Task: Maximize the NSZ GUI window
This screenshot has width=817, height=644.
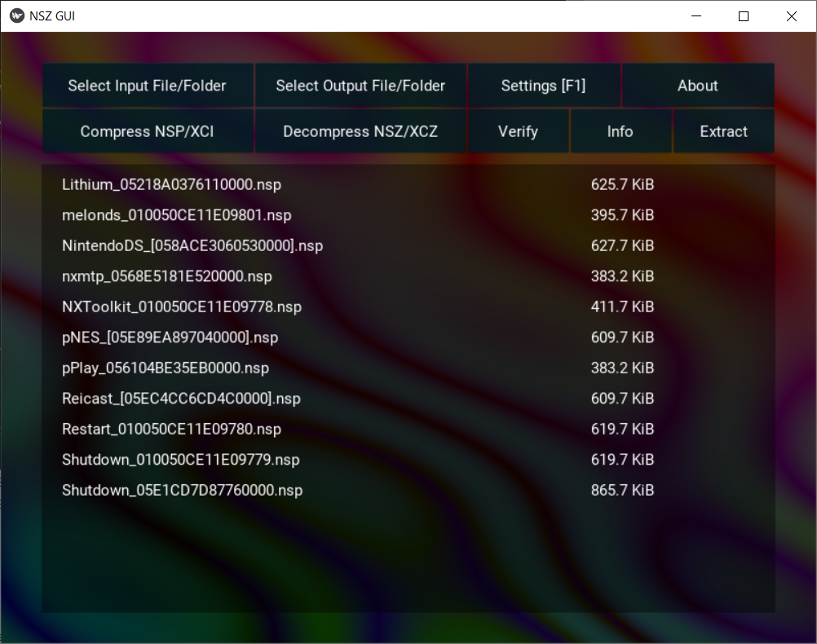Action: 744,16
